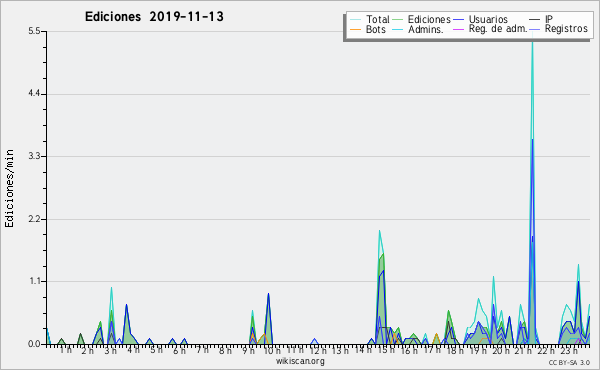The image size is (600, 370).
Task: Click the 10 h tick label
Action: (271, 350)
